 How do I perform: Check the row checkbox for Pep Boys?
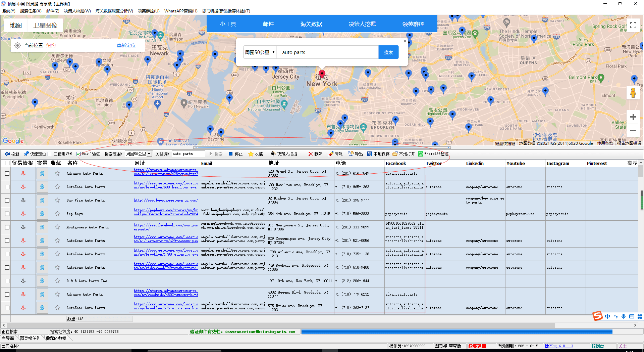(x=7, y=214)
